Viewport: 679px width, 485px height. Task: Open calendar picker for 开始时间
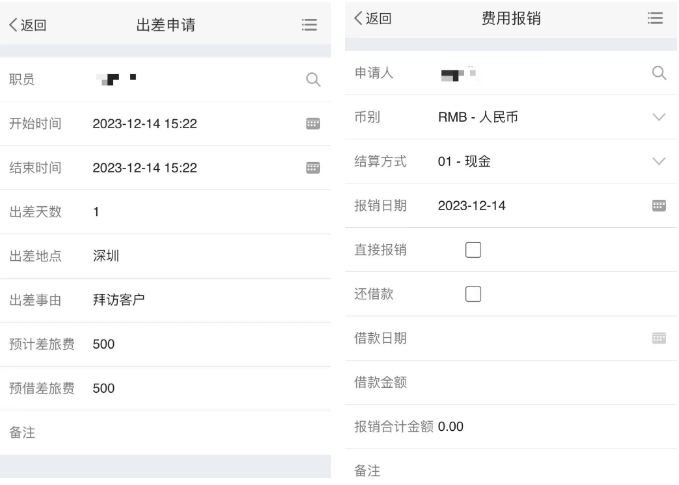[313, 124]
